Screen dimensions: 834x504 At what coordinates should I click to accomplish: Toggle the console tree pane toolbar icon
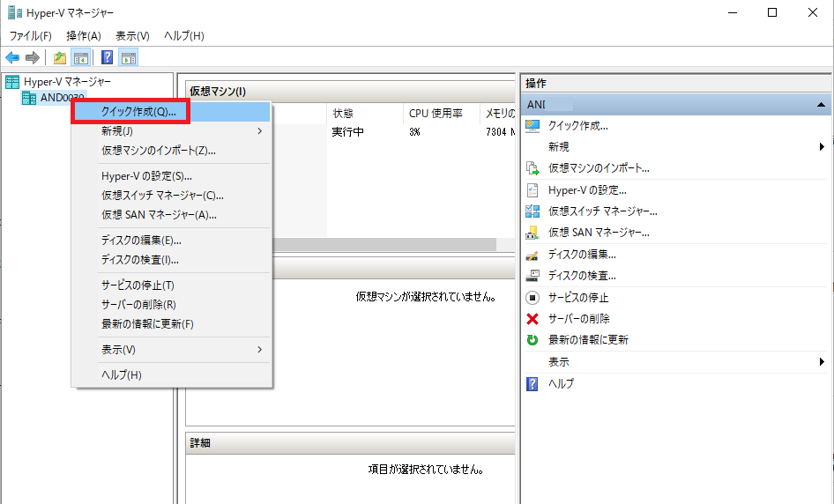click(81, 57)
